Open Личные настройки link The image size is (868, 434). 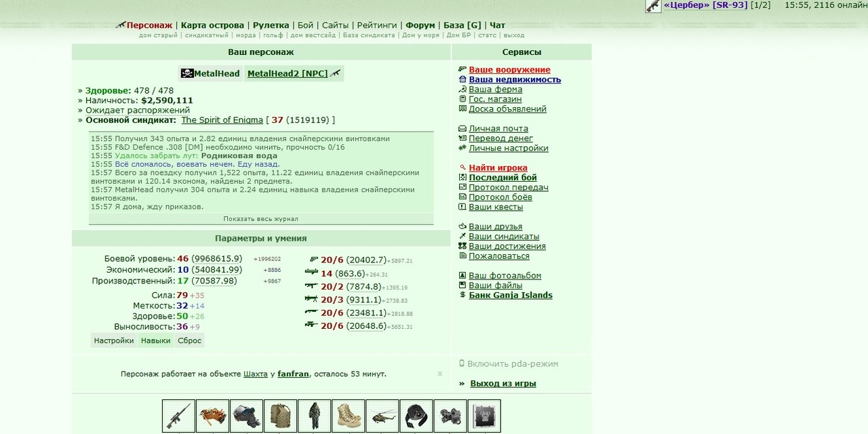click(x=509, y=148)
